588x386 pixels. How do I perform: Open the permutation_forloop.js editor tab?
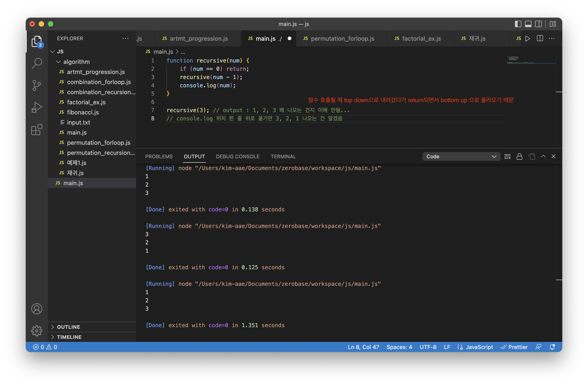coord(342,39)
